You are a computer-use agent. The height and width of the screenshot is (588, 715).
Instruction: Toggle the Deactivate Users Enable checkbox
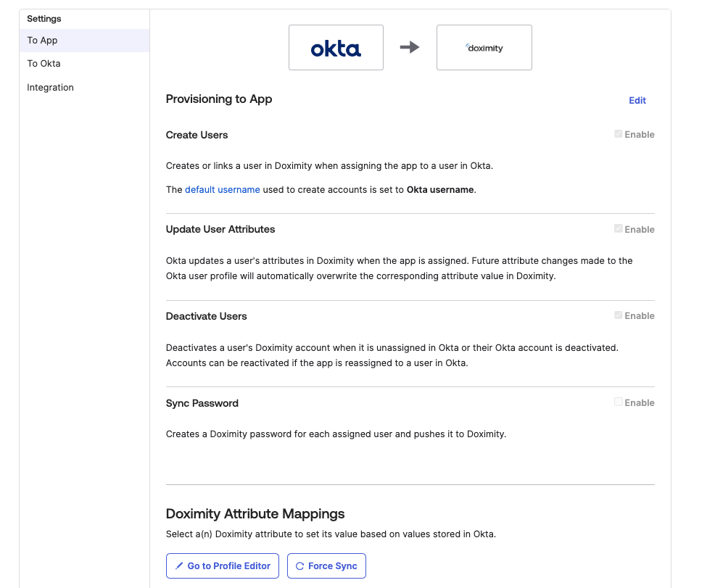(619, 315)
